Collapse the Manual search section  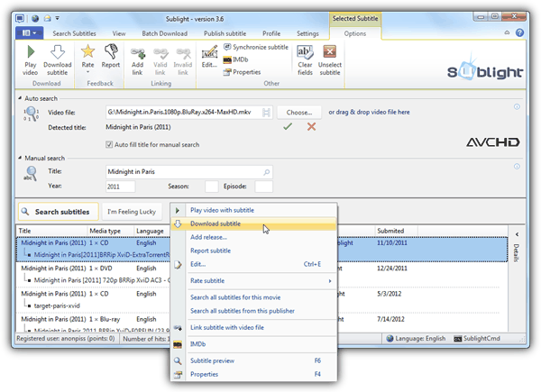[x=20, y=158]
